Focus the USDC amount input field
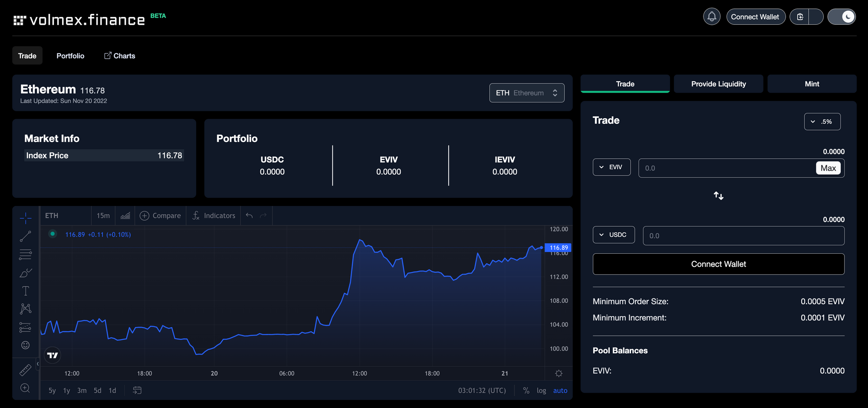Viewport: 868px width, 408px height. coord(743,236)
